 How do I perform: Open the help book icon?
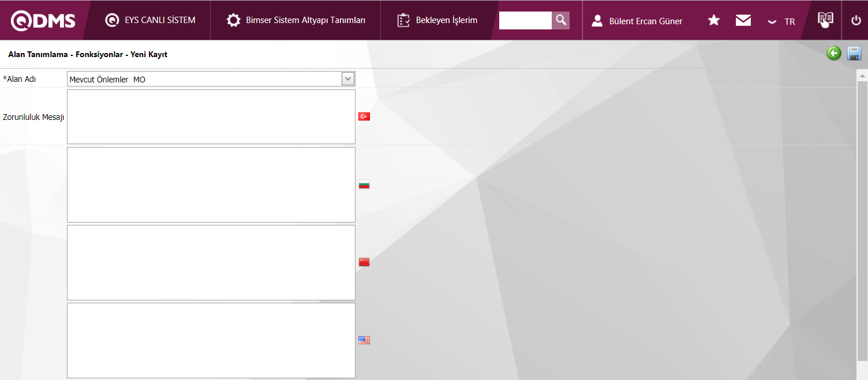[x=826, y=20]
